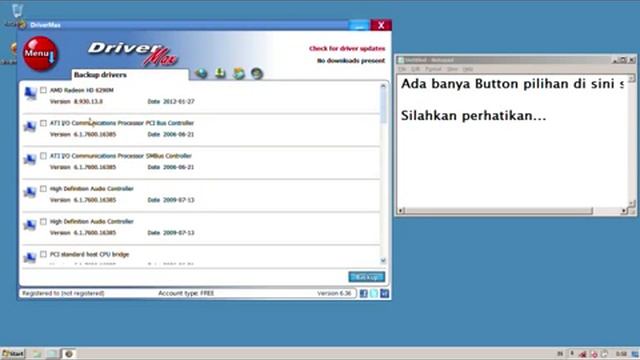Click the Backup button in DriverMax

pos(367,277)
